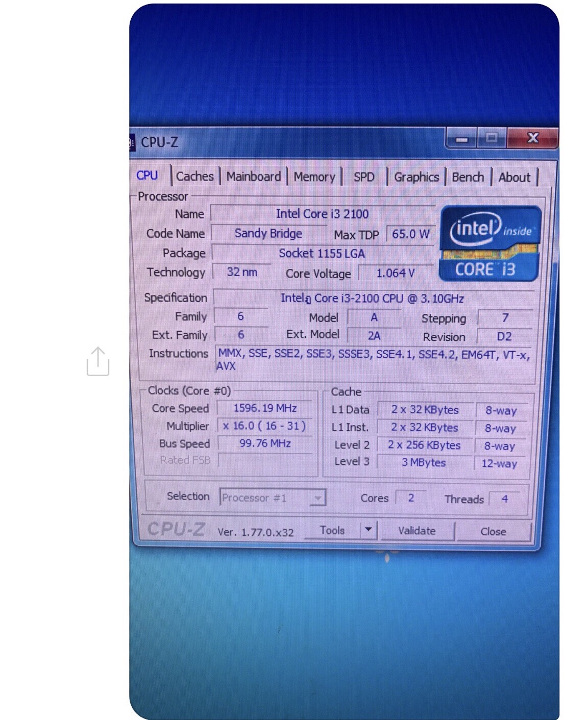Click the Sandy Bridge code name value
Screen dimensions: 588x720
coord(268,233)
